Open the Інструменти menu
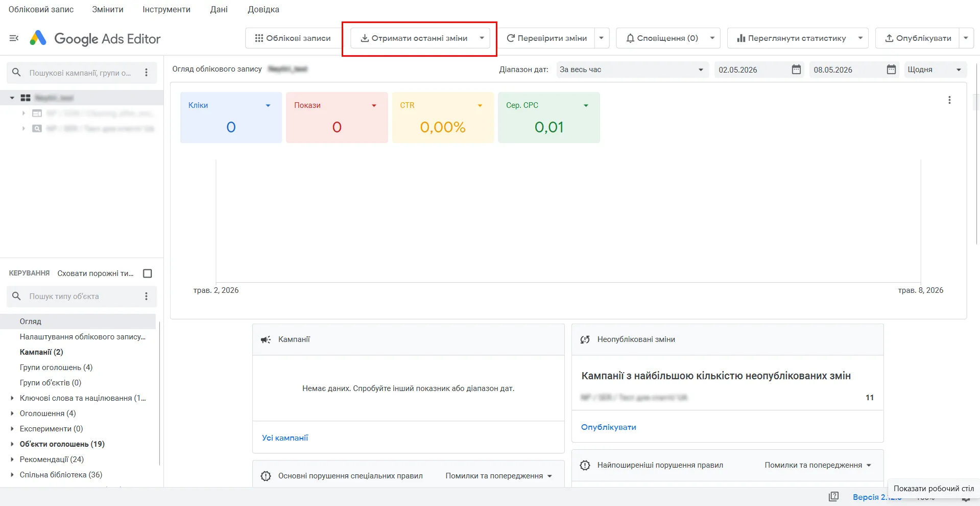980x506 pixels. 166,9
